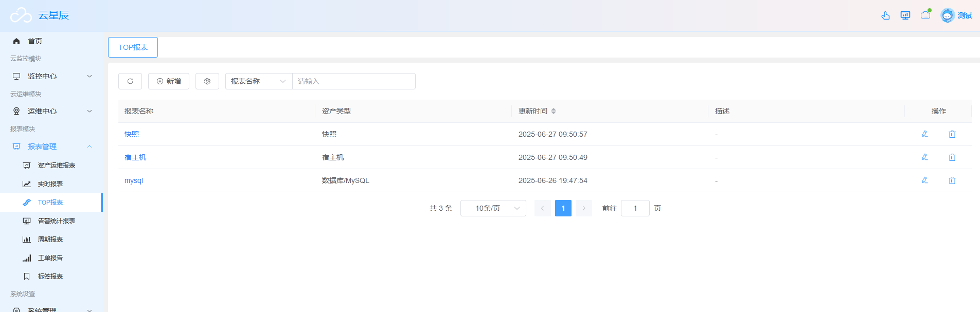Click the 报表管理 icon in sidebar
This screenshot has height=312, width=980.
[x=16, y=146]
